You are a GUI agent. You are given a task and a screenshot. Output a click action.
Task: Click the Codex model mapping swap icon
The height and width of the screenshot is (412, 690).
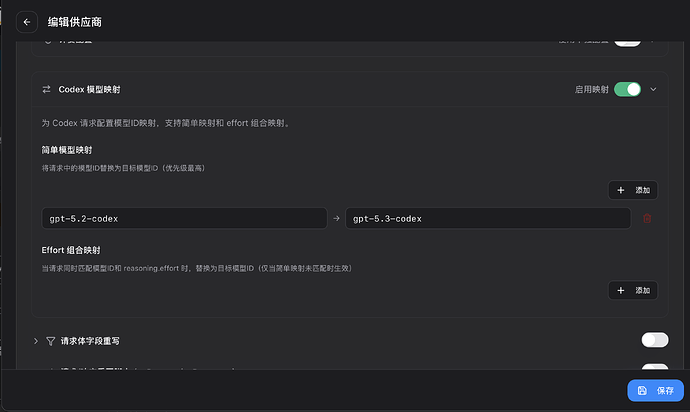[46, 89]
